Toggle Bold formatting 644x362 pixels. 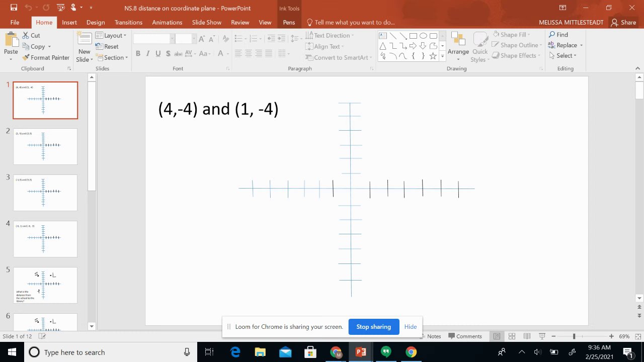[x=137, y=53]
